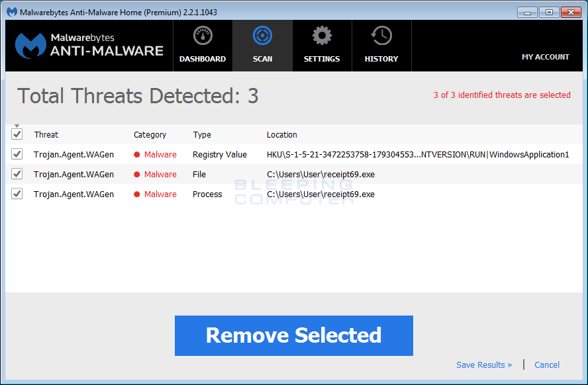This screenshot has height=385, width=588.
Task: Select the Scan target icon
Action: [x=262, y=36]
